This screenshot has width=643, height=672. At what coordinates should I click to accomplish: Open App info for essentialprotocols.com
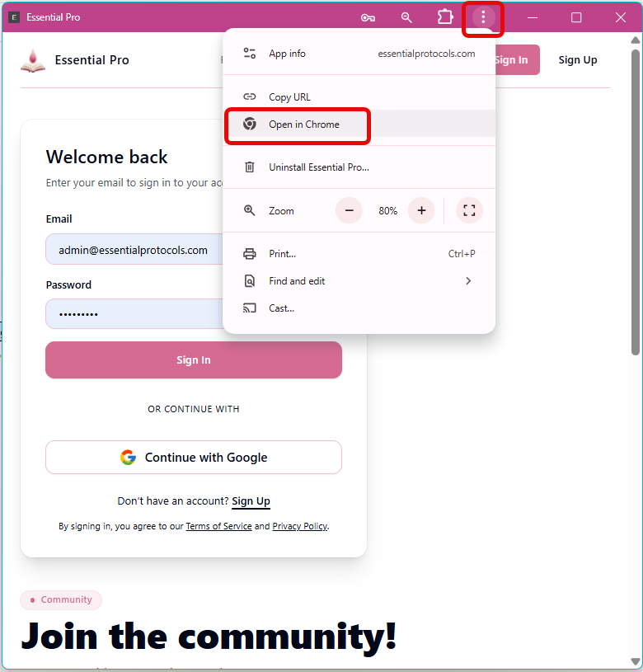pyautogui.click(x=359, y=54)
